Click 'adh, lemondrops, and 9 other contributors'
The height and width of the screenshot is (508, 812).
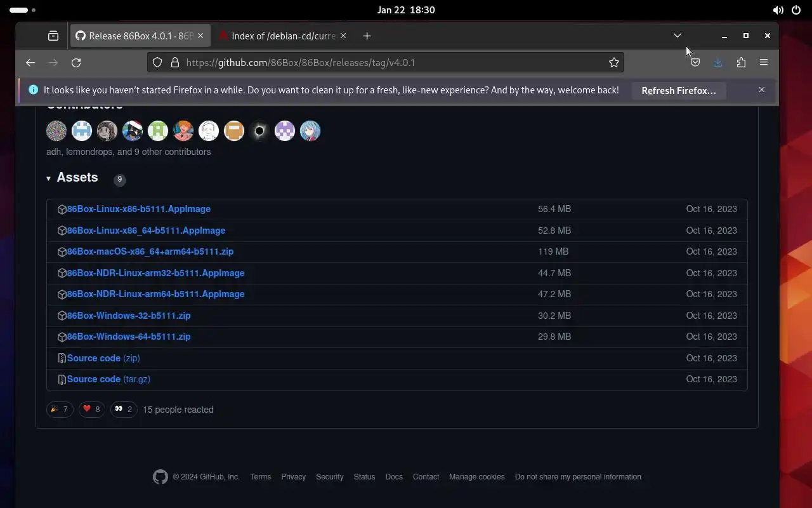click(128, 152)
